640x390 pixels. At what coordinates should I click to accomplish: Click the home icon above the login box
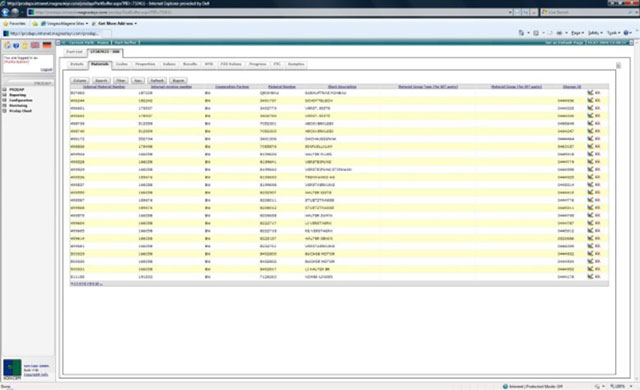(x=7, y=45)
